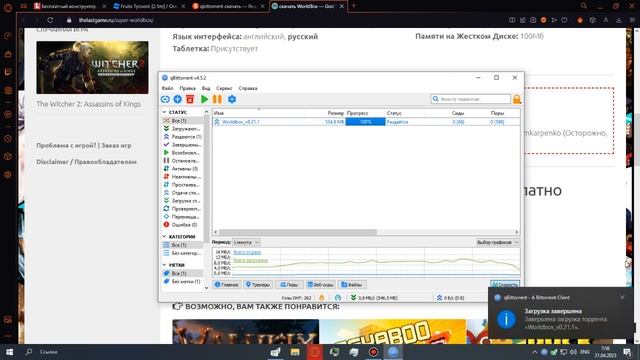This screenshot has width=640, height=360.
Task: Open File Explorer from taskbar
Action: (x=295, y=352)
